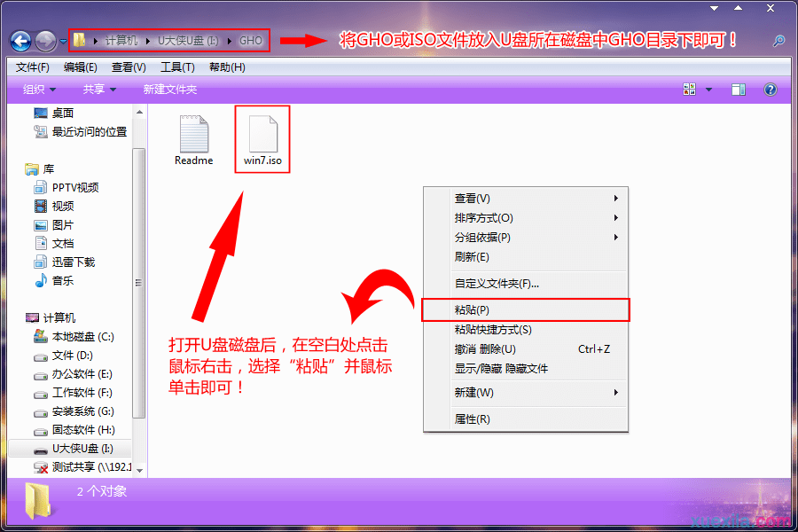Open the Readme file
The width and height of the screenshot is (798, 532).
click(193, 133)
